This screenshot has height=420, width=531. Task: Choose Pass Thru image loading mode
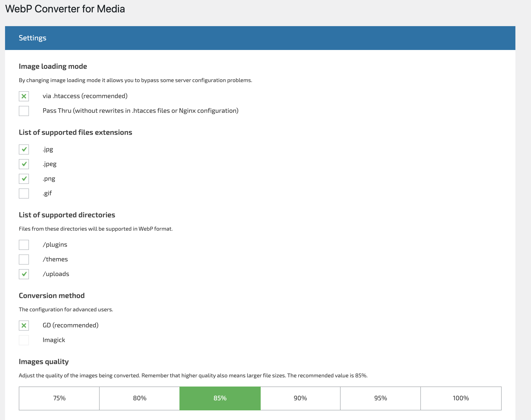coord(24,111)
